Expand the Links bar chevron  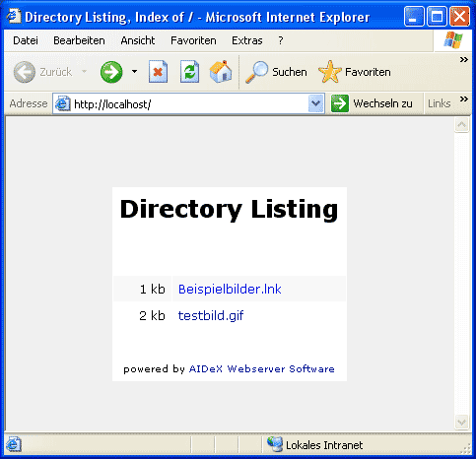click(463, 98)
